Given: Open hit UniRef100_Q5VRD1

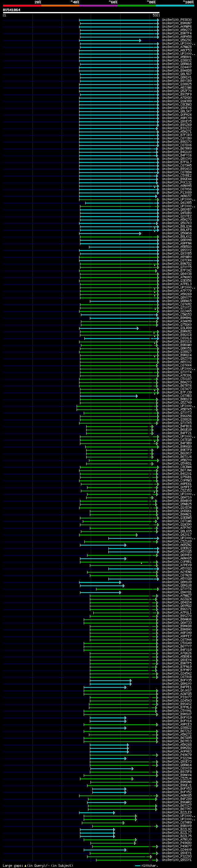Looking at the screenshot, I should 177,464.
